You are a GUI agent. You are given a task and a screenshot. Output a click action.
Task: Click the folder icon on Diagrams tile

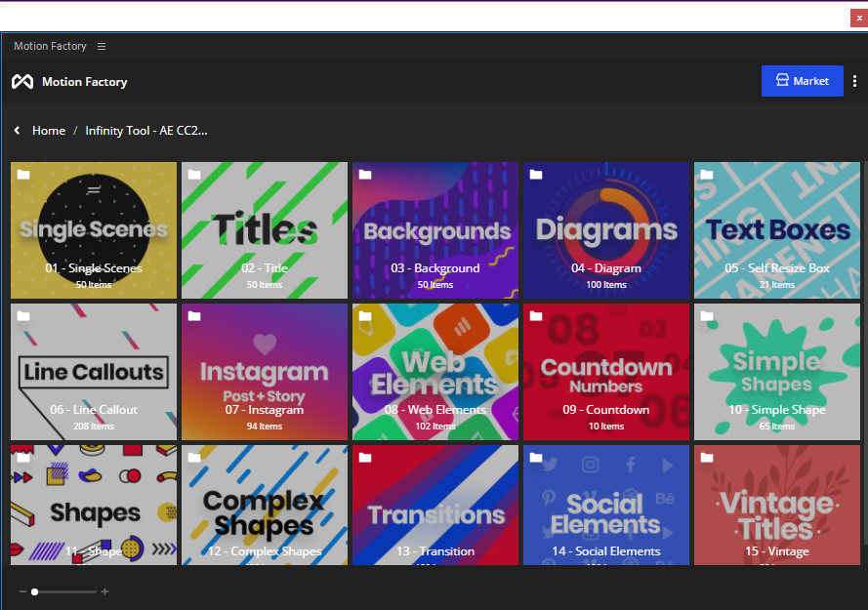click(x=536, y=175)
